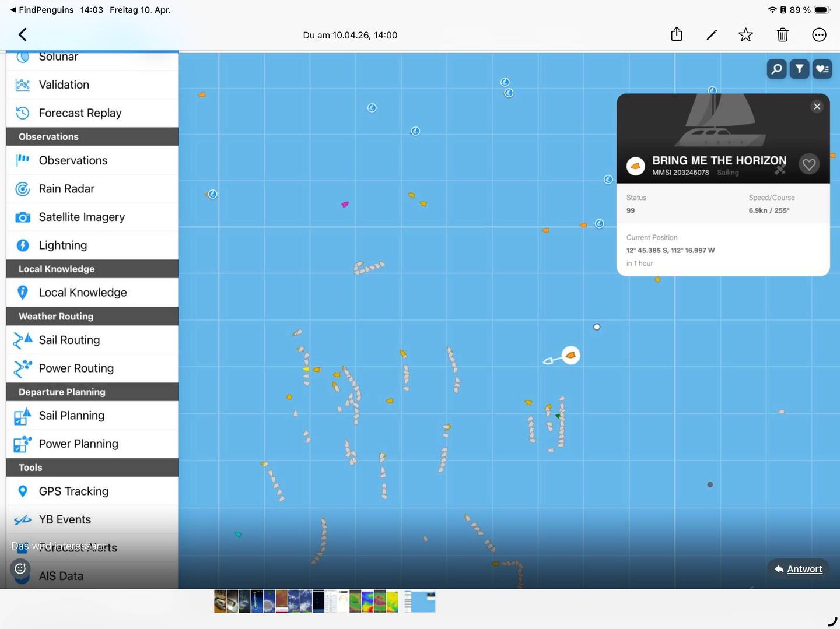Share this trip entry
840x629 pixels.
677,34
